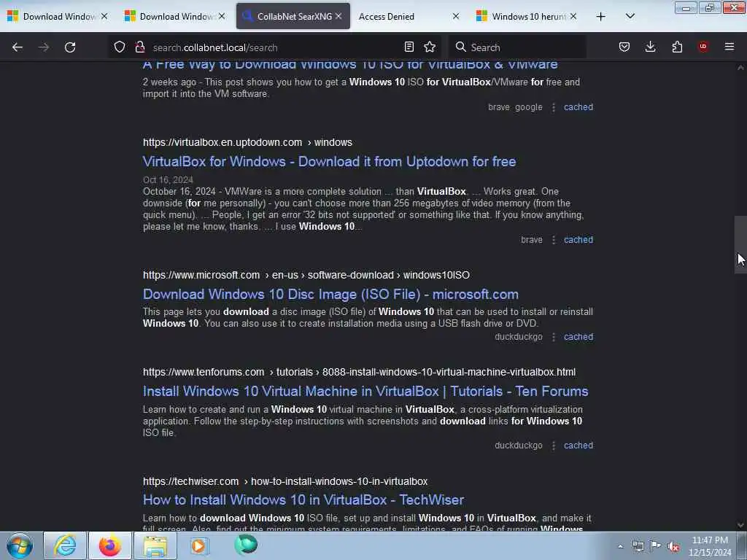747x560 pixels.
Task: Click the Firefox taskbar icon
Action: pos(109,545)
